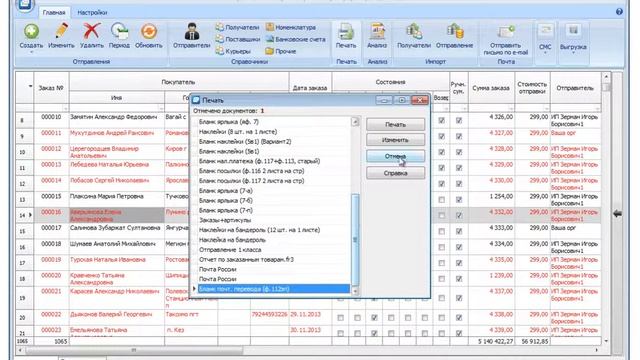Toggle first state checkbox in order 000010 row

441,120
